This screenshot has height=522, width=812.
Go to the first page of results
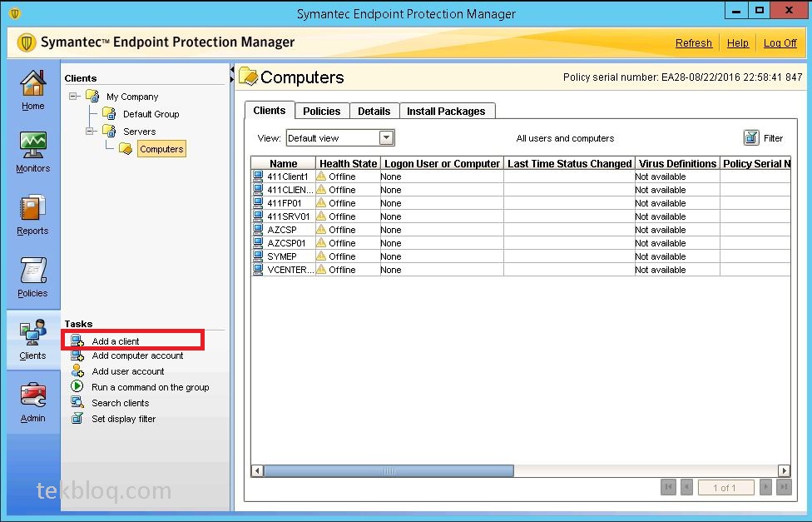(668, 487)
